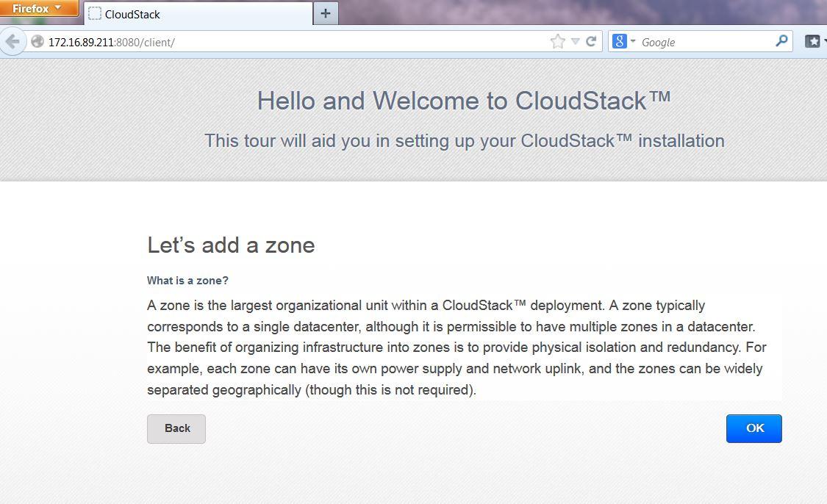Screen dimensions: 827x504
Task: Open the bookmarks toolbar icon
Action: tap(813, 41)
